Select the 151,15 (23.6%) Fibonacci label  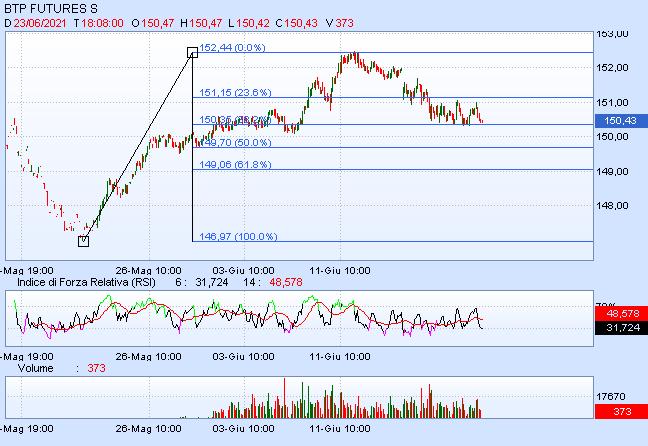click(x=235, y=93)
